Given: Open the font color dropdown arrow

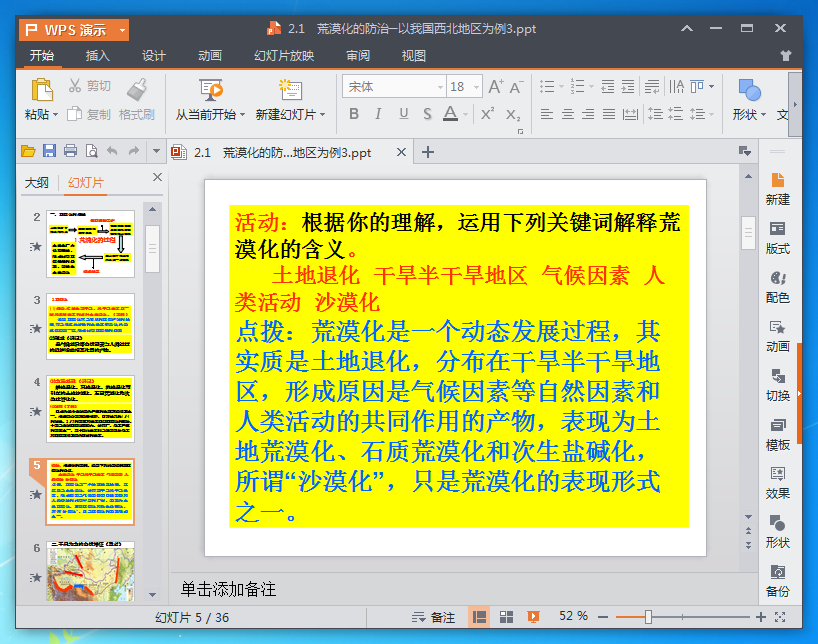Looking at the screenshot, I should [465, 114].
